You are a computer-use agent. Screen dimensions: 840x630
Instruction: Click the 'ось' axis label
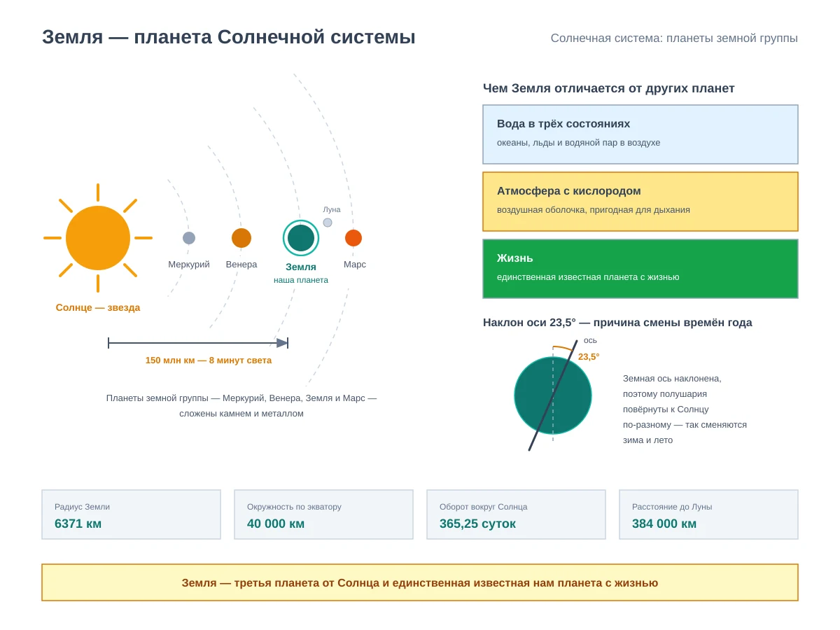point(591,340)
